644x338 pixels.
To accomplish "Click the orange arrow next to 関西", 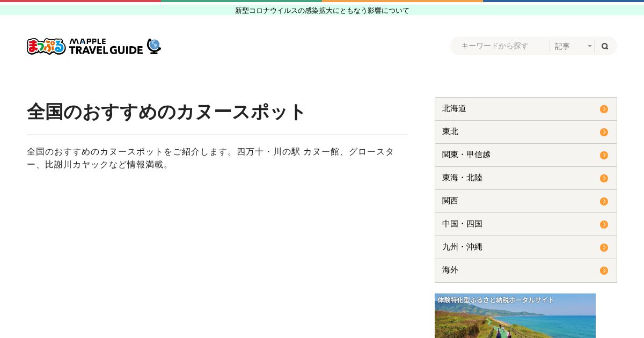I will pos(604,201).
